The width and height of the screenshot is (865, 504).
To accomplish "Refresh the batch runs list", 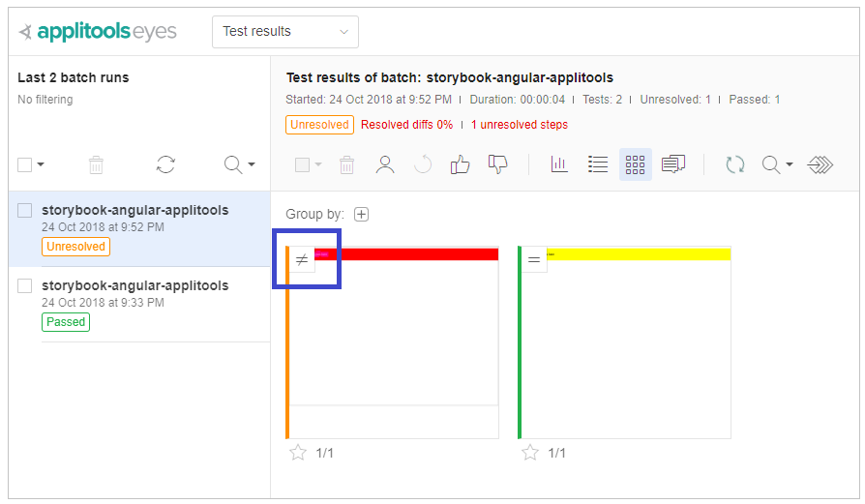I will point(165,164).
